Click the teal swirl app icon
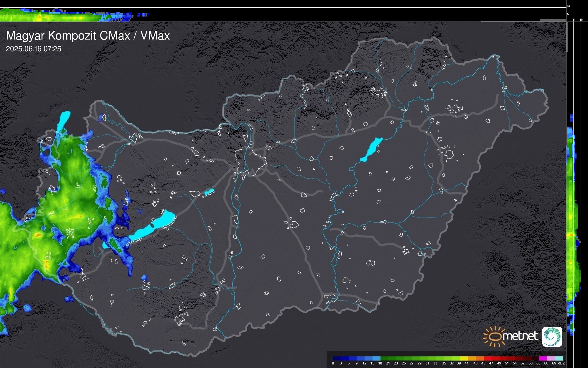588x368 pixels. tap(552, 336)
